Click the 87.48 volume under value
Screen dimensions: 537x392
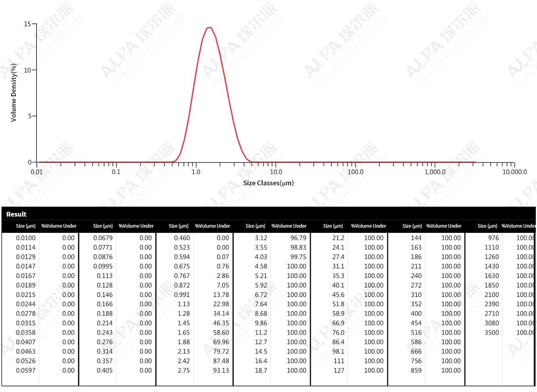(221, 361)
